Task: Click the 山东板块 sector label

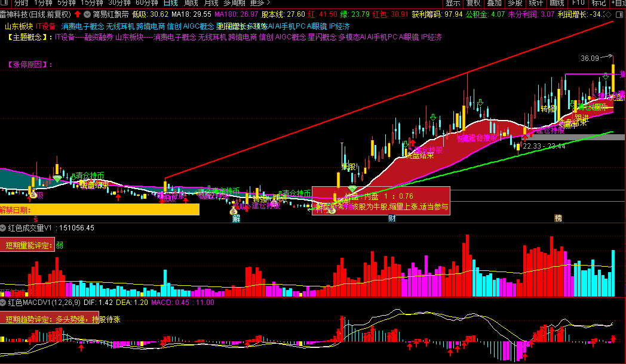Action: pos(19,26)
